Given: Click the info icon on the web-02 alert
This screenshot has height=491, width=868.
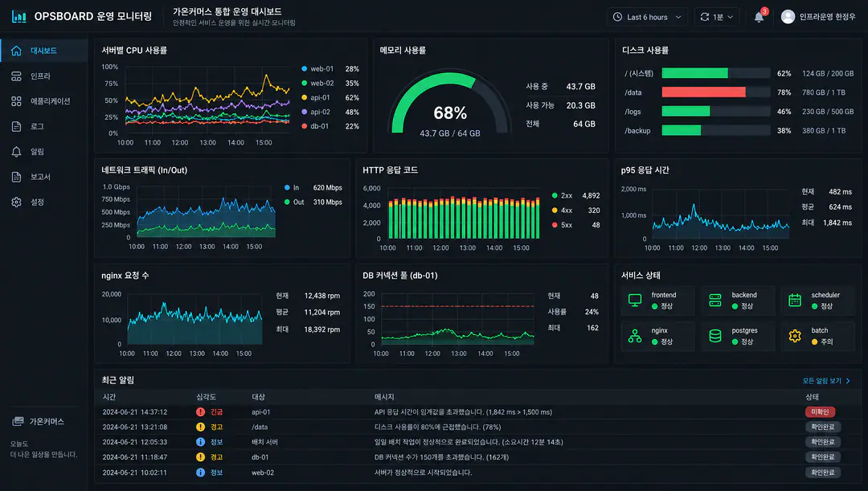Looking at the screenshot, I should [200, 473].
